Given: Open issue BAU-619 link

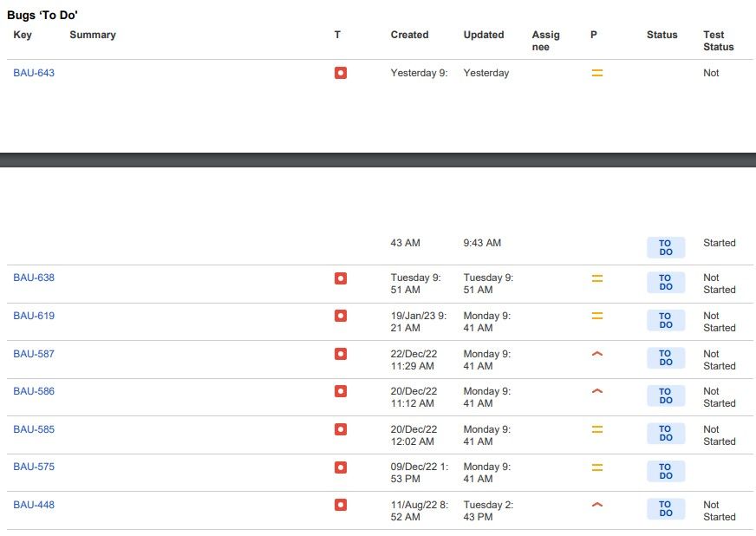Looking at the screenshot, I should (x=34, y=316).
